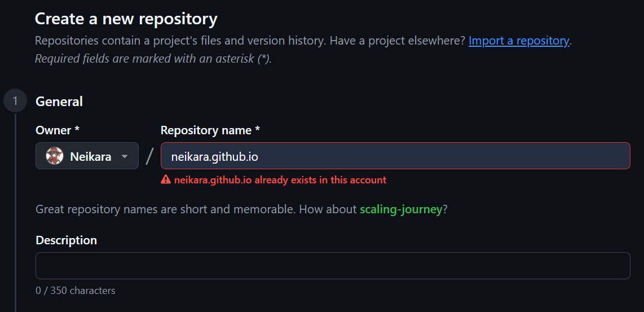Screen dimensions: 644x312
Task: Click the General section heading
Action: (x=59, y=102)
